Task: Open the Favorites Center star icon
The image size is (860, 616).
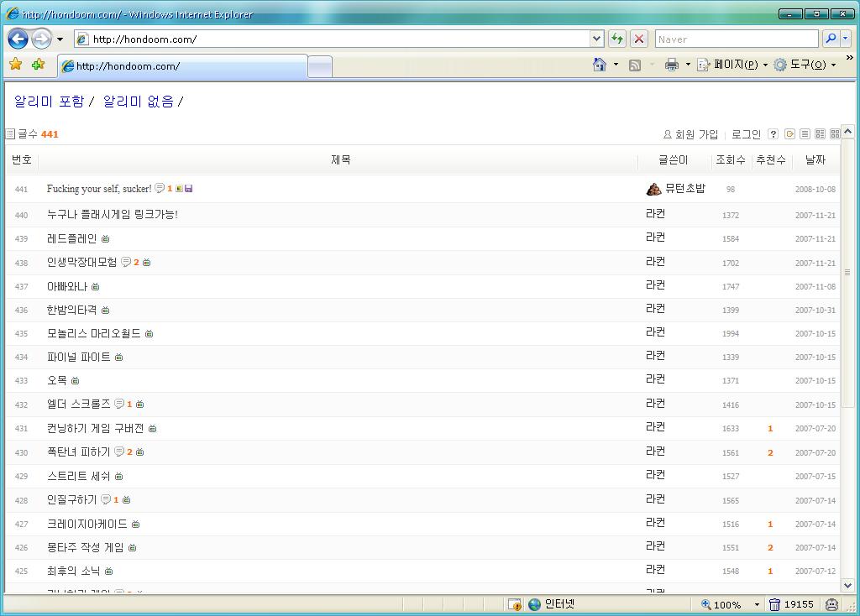Action: point(16,65)
